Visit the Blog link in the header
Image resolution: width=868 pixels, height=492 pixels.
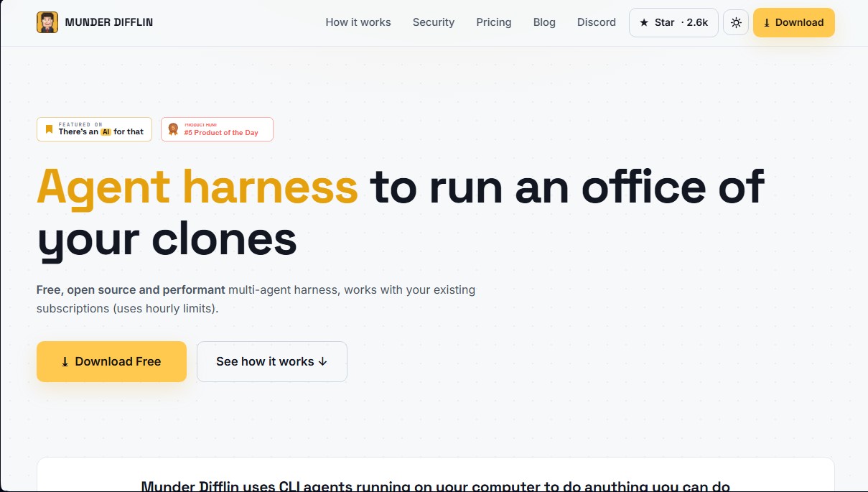544,22
